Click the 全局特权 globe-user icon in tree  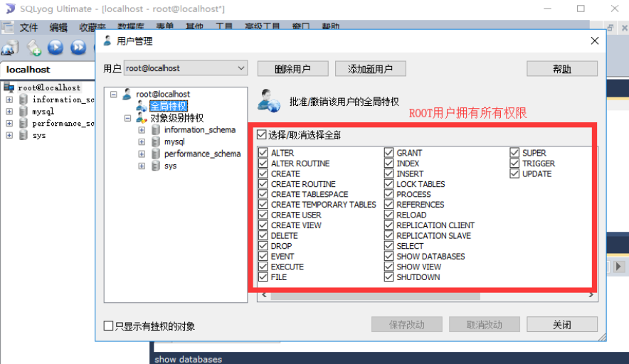pos(141,106)
